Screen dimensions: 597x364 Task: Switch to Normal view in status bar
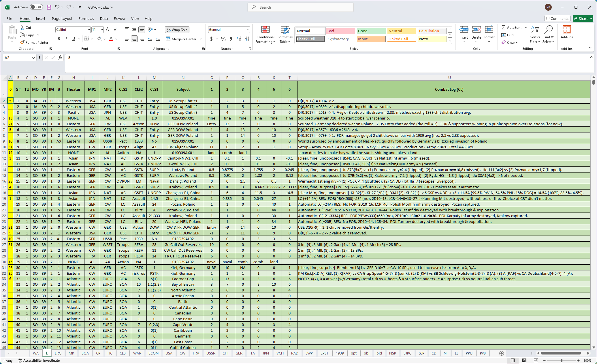point(513,361)
